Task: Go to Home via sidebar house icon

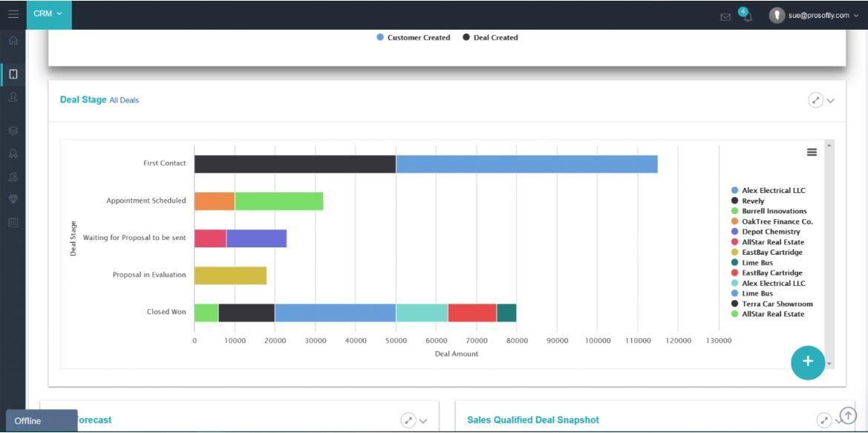Action: pyautogui.click(x=13, y=41)
